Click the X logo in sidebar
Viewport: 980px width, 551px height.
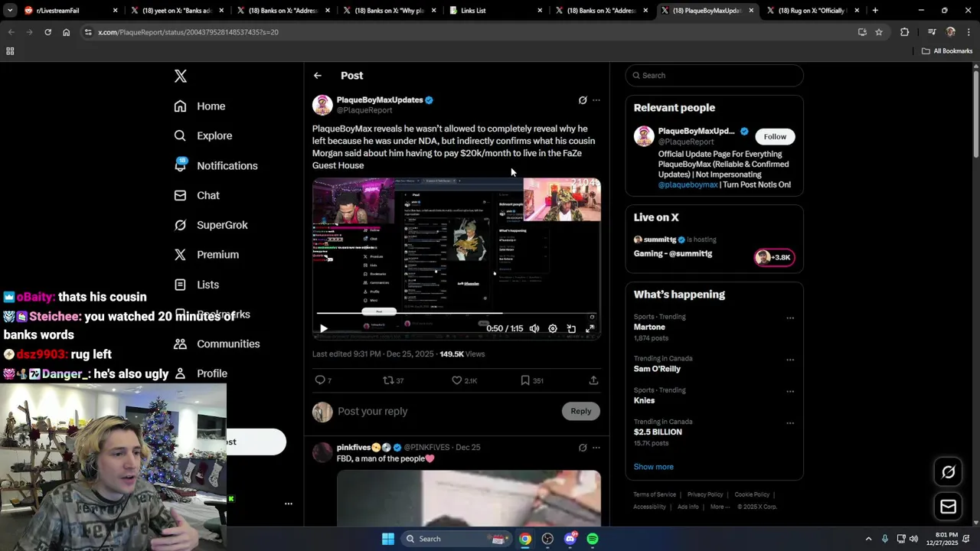[181, 76]
